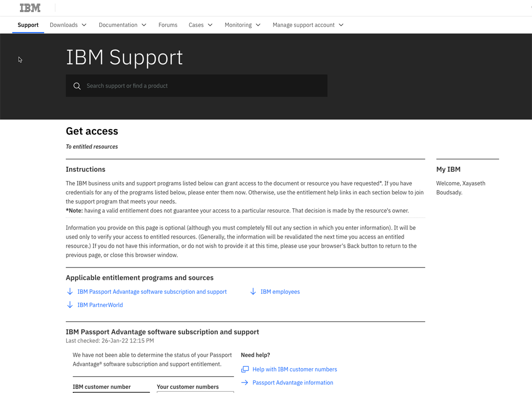Click the right-arrow icon beside Passport Advantage information
The height and width of the screenshot is (393, 532).
[244, 382]
